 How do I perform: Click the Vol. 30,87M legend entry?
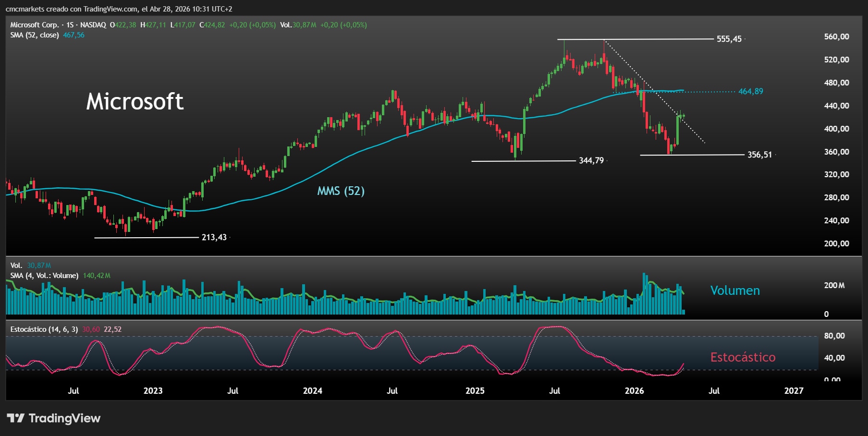click(30, 265)
